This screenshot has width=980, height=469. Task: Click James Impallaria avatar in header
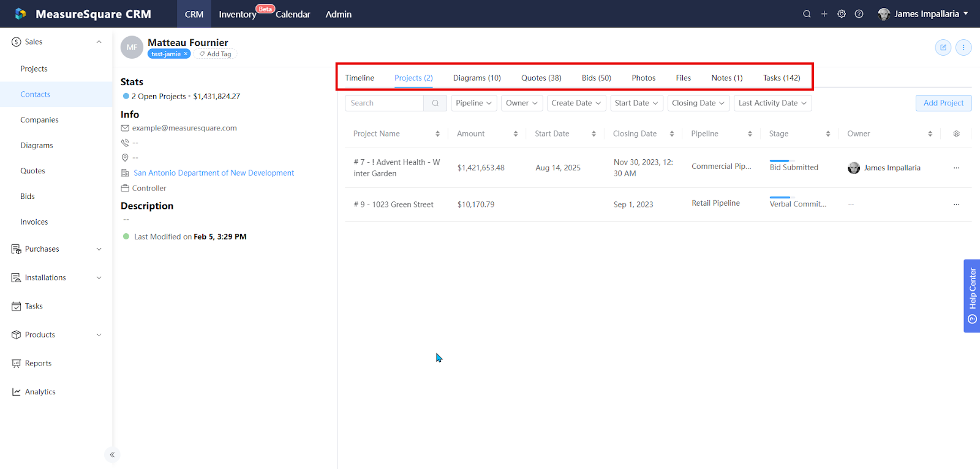[x=884, y=14]
